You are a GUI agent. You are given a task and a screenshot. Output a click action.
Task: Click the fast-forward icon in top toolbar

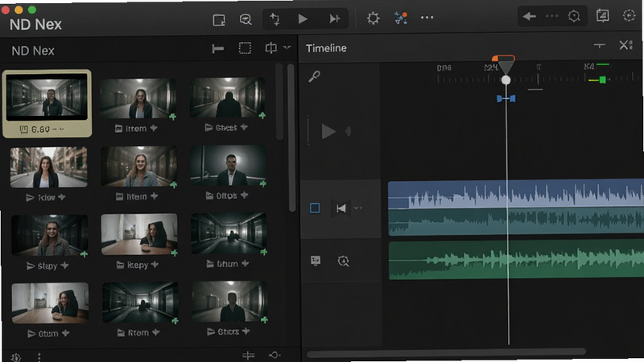coord(334,19)
